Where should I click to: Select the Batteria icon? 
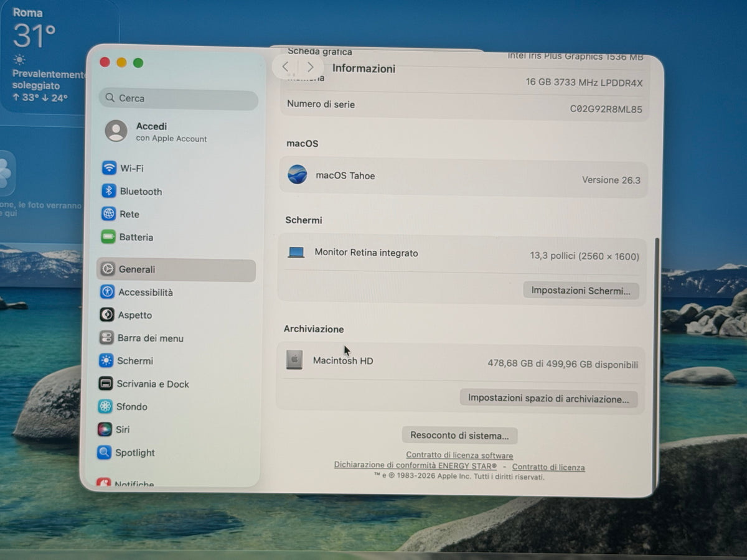(x=108, y=237)
